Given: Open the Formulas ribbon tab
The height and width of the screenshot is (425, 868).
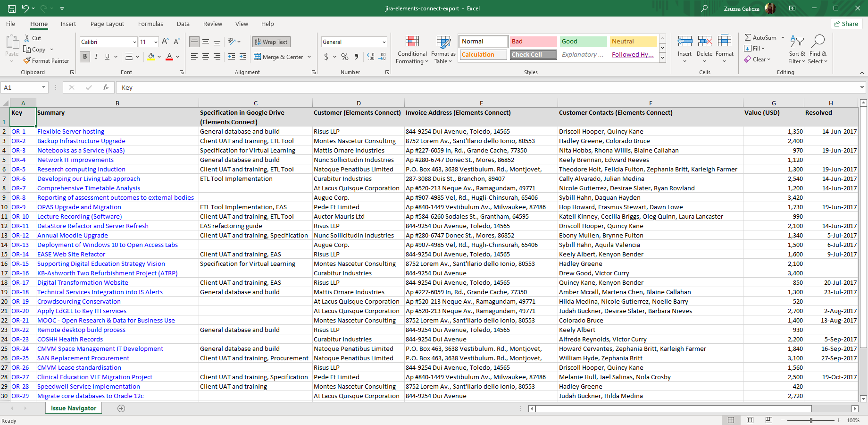Looking at the screenshot, I should coord(150,24).
